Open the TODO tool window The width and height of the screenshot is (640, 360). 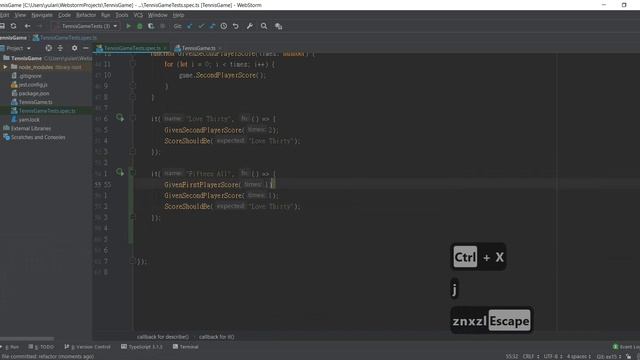tap(41, 347)
